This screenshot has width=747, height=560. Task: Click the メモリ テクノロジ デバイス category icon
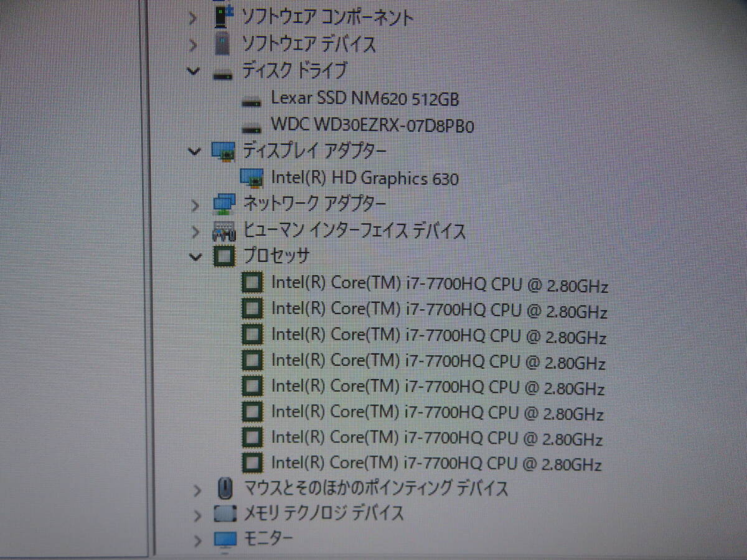tap(225, 514)
